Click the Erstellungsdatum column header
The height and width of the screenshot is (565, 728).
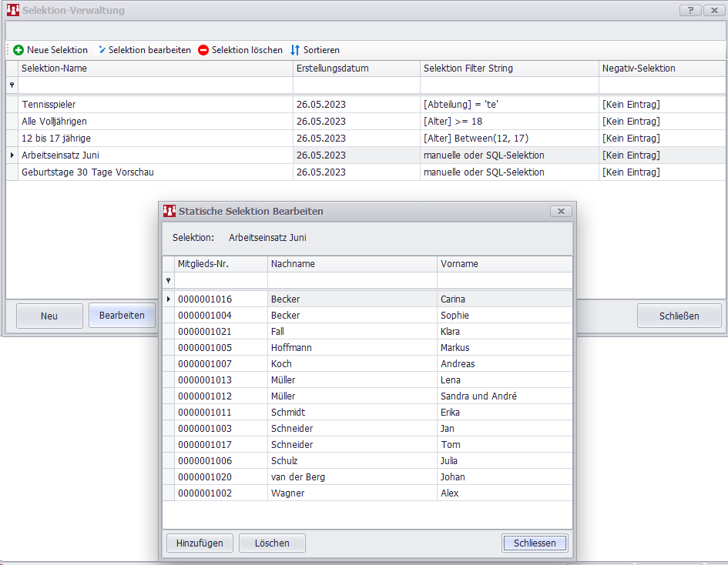click(357, 69)
